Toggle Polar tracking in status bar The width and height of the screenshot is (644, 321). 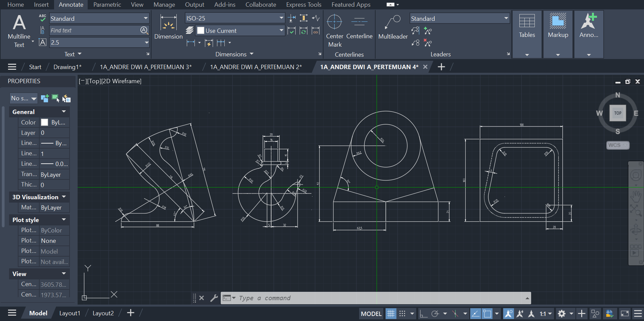point(435,314)
